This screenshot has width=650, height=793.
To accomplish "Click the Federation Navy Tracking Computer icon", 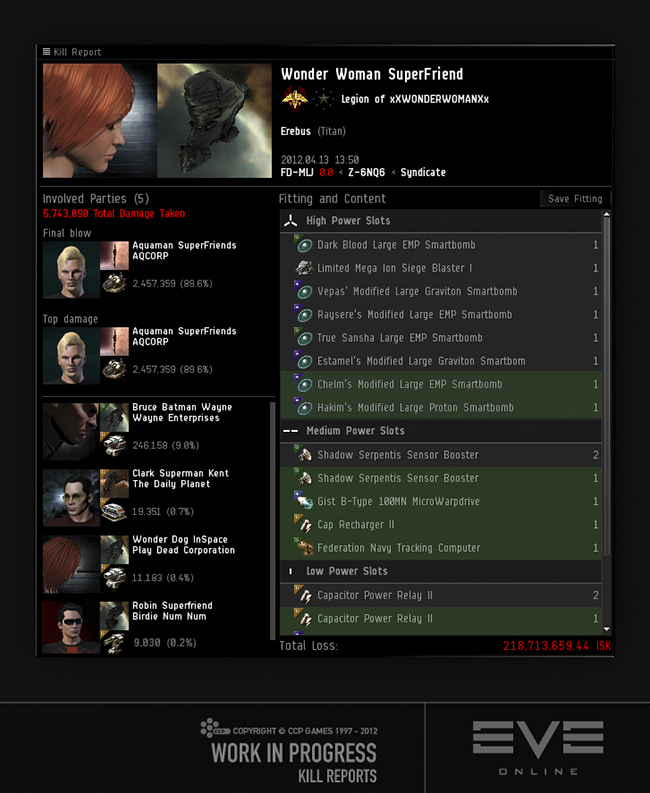I will coord(304,548).
